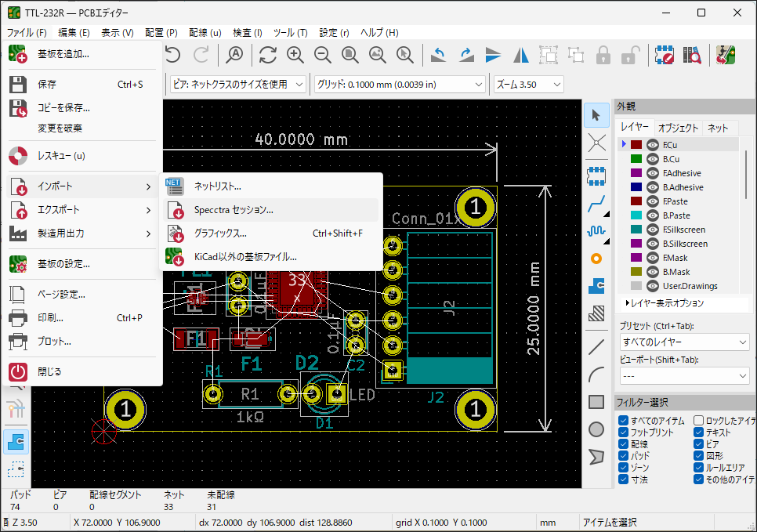Select the Add footprint tool
The height and width of the screenshot is (532, 757).
(596, 176)
